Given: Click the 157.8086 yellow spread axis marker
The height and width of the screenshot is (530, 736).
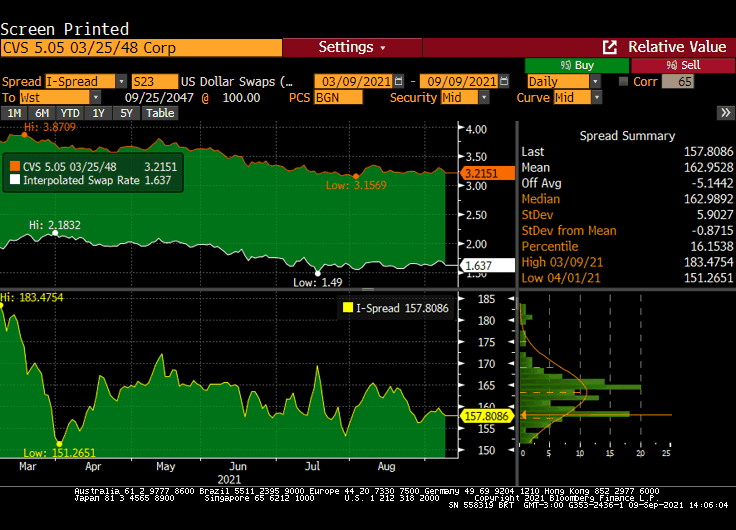Looking at the screenshot, I should click(487, 416).
